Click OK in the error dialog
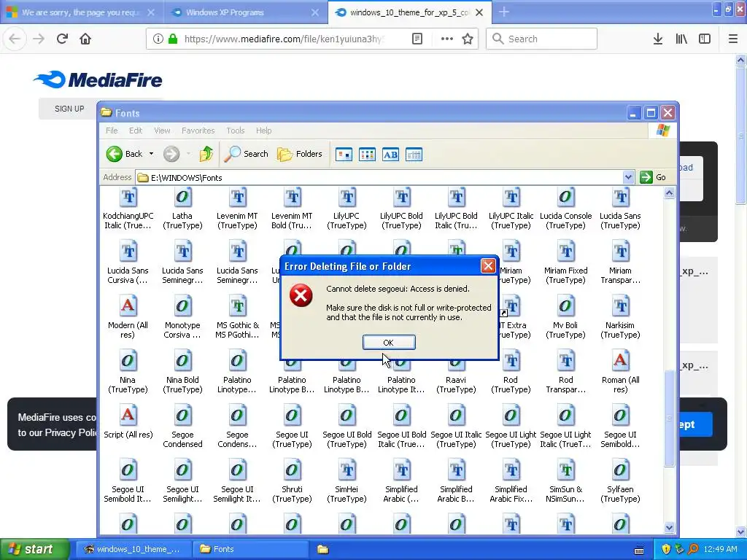The height and width of the screenshot is (560, 747). point(389,343)
